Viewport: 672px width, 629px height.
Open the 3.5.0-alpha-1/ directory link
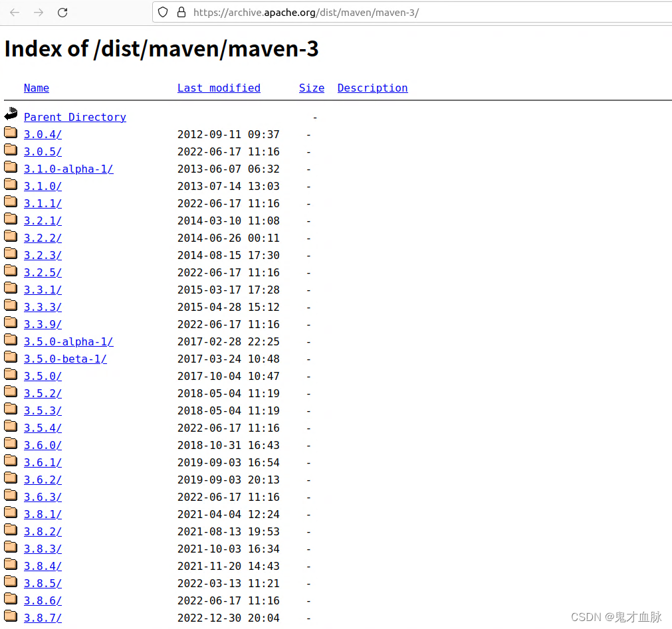click(x=68, y=341)
